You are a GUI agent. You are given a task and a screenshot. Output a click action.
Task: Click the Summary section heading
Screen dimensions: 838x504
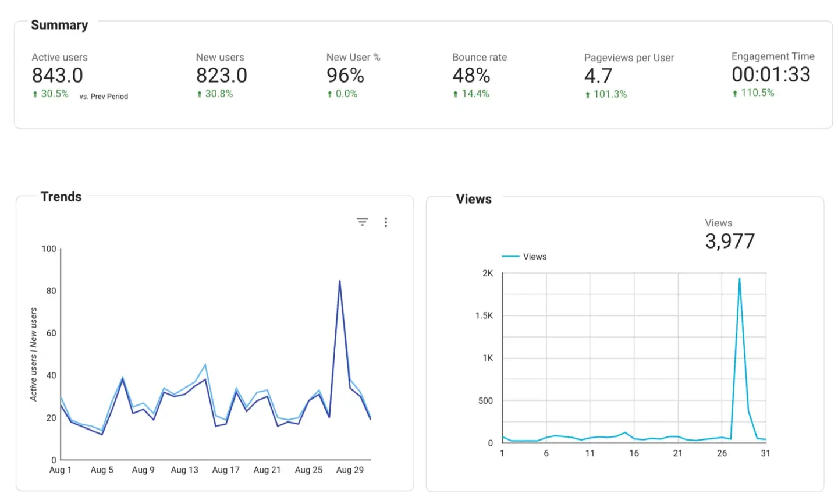pyautogui.click(x=59, y=25)
